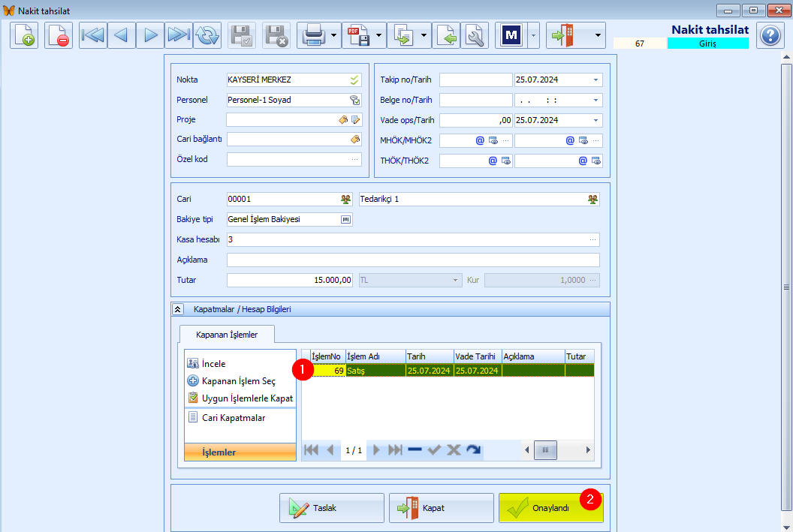Refresh the grid using the navigator's curved arrow

[x=474, y=450]
